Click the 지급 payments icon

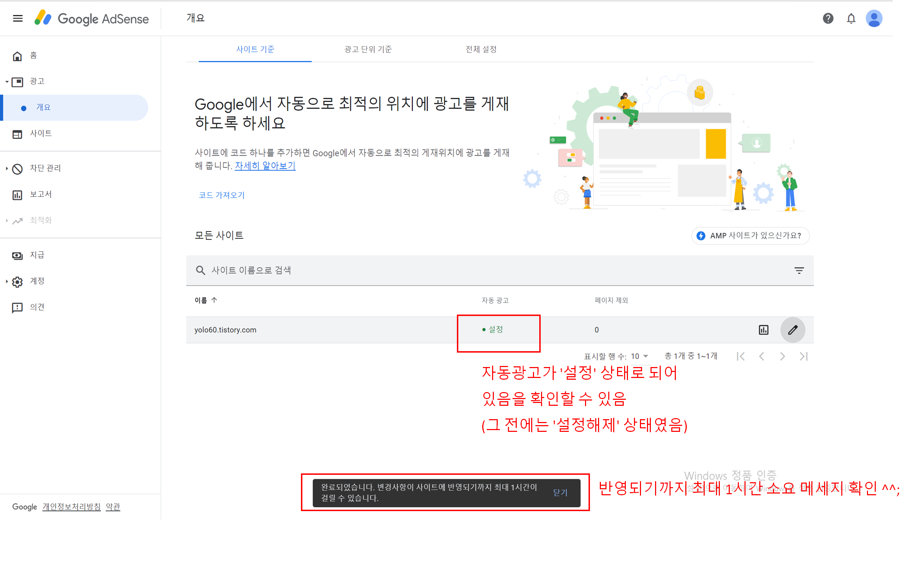click(x=17, y=256)
